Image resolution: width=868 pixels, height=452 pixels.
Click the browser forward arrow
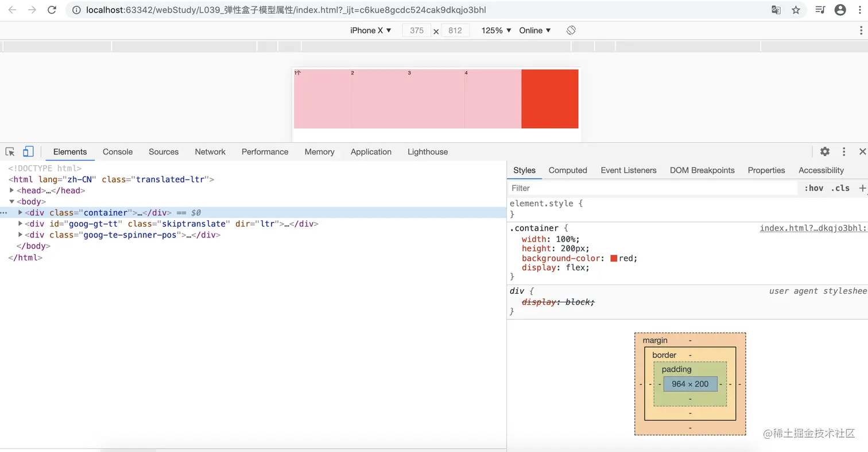(32, 10)
